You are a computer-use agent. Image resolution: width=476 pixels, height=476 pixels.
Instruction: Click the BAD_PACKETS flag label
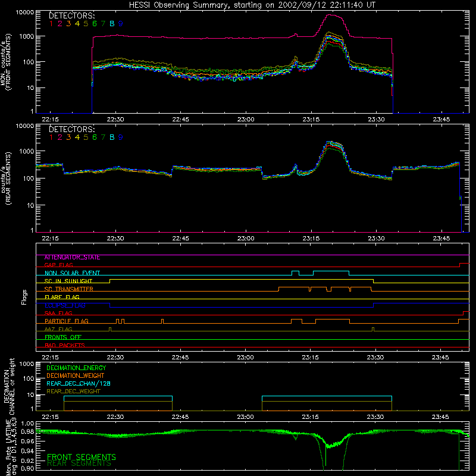click(x=65, y=345)
